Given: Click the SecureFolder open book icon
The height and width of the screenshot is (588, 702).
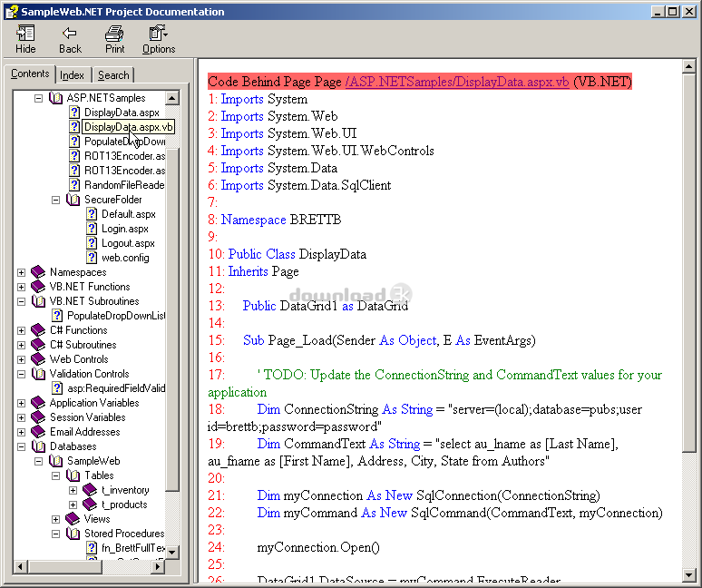Looking at the screenshot, I should point(73,200).
